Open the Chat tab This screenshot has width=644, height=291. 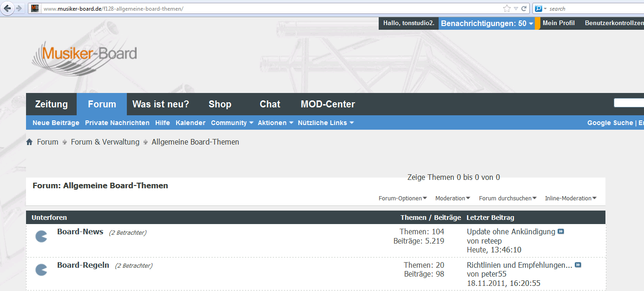(x=270, y=104)
